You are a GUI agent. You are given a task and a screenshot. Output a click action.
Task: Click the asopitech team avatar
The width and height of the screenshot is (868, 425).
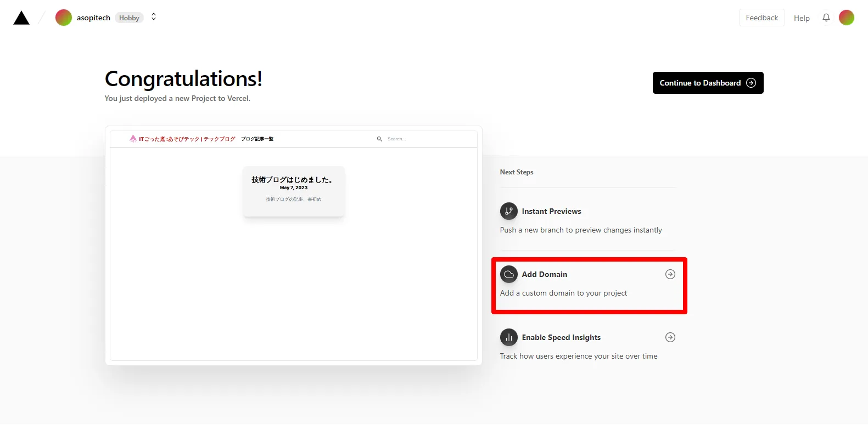pos(64,18)
